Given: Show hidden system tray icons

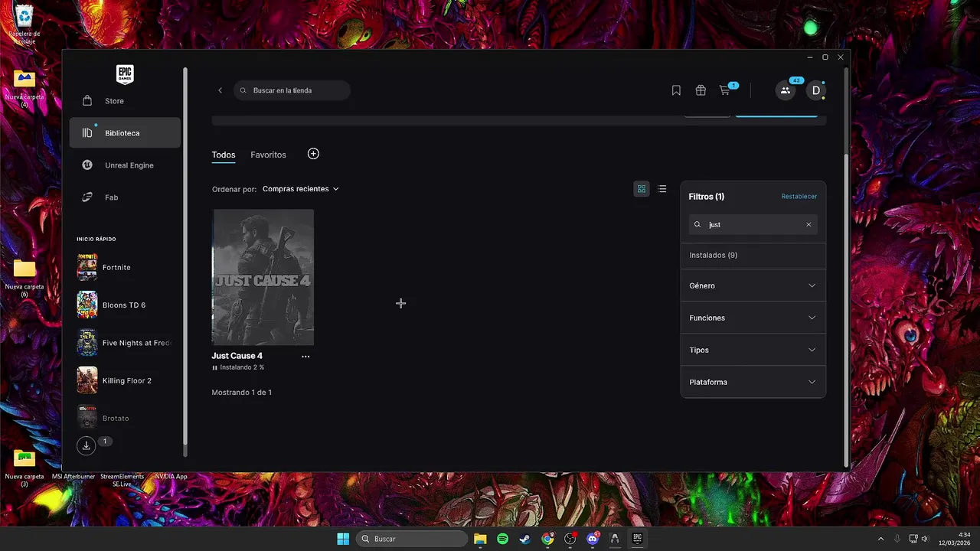Looking at the screenshot, I should pos(880,539).
